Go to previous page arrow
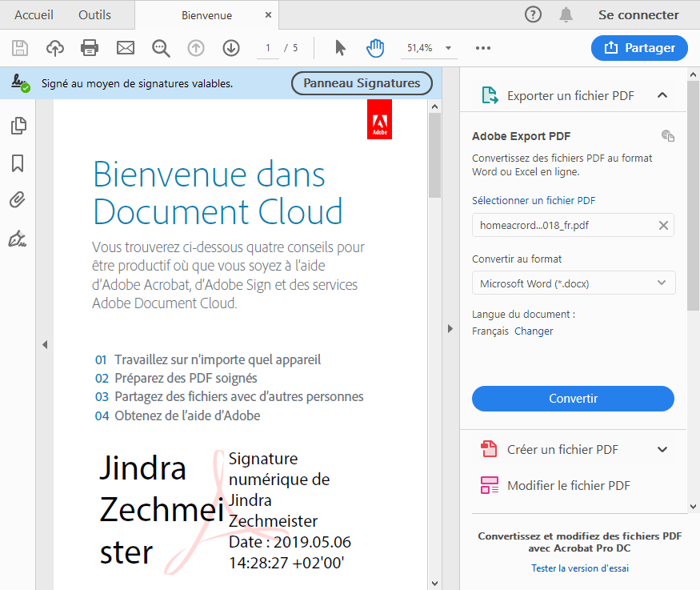The height and width of the screenshot is (590, 700). click(195, 48)
